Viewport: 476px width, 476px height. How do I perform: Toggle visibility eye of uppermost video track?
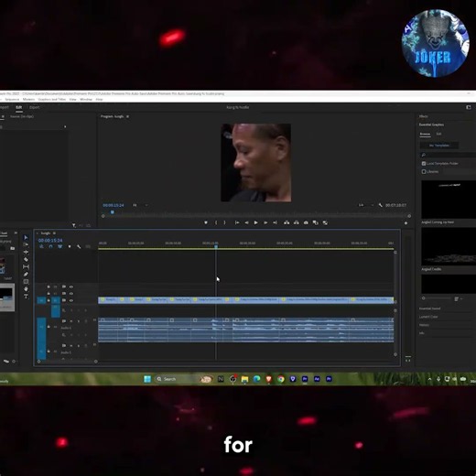71,287
